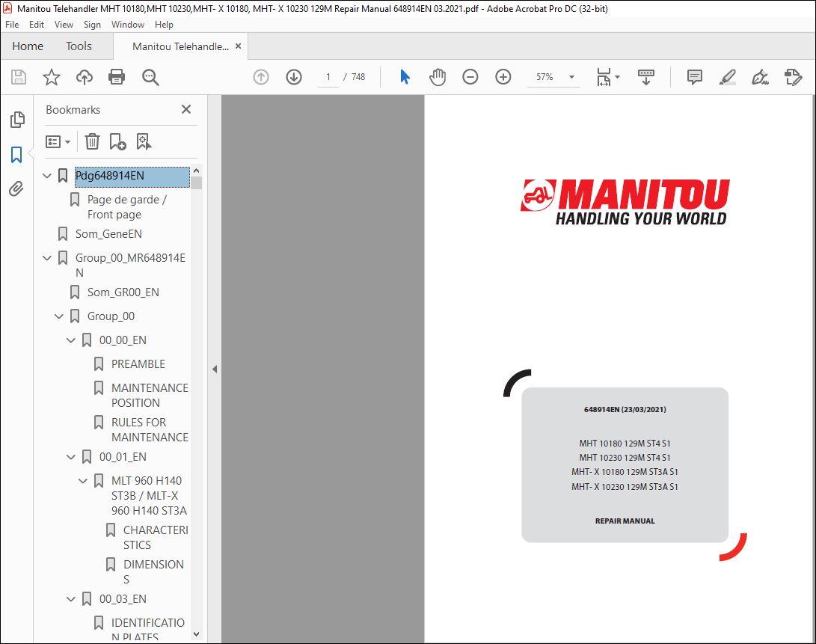Viewport: 816px width, 644px height.
Task: Collapse the Group_00 bookmark
Action: click(59, 316)
